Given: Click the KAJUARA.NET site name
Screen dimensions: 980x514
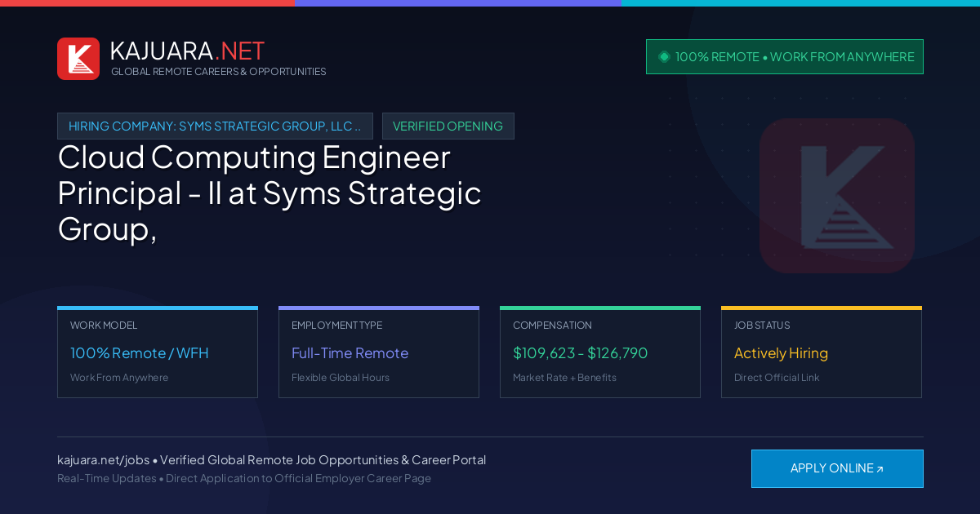Looking at the screenshot, I should [187, 51].
